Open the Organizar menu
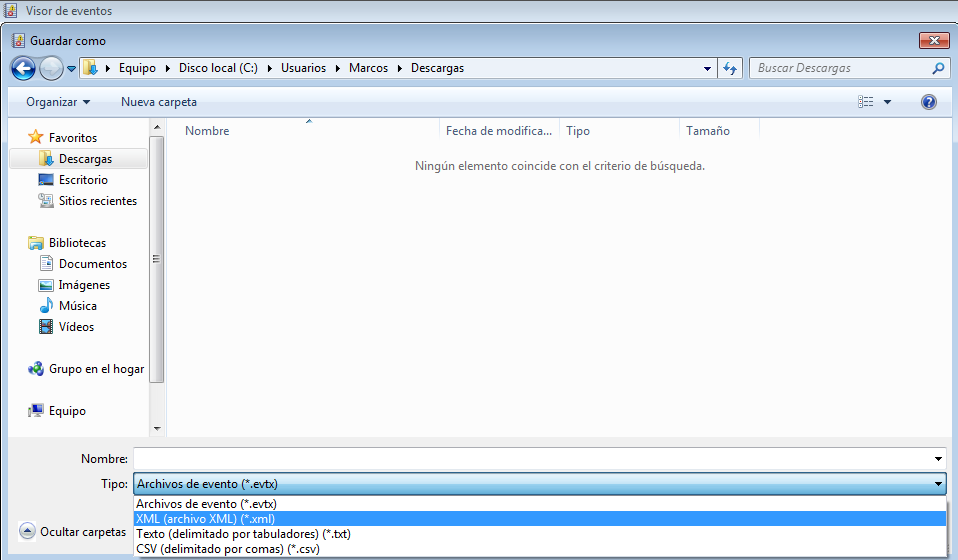Viewport: 958px width, 560px height. [58, 102]
